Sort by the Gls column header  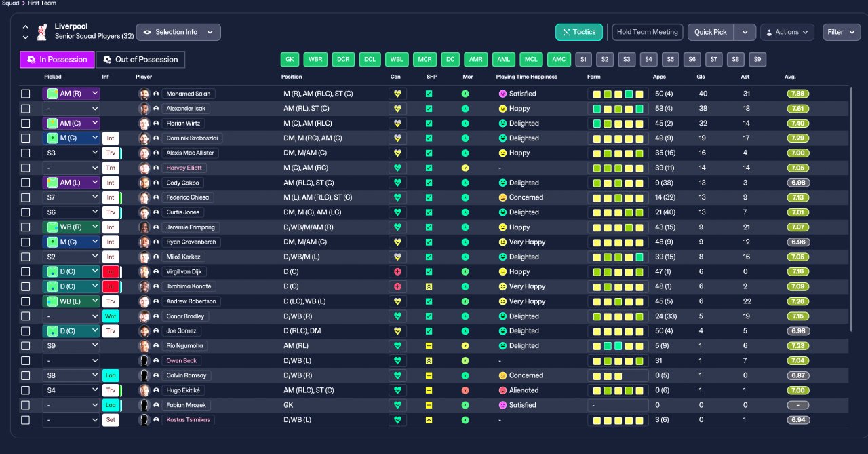pyautogui.click(x=703, y=77)
